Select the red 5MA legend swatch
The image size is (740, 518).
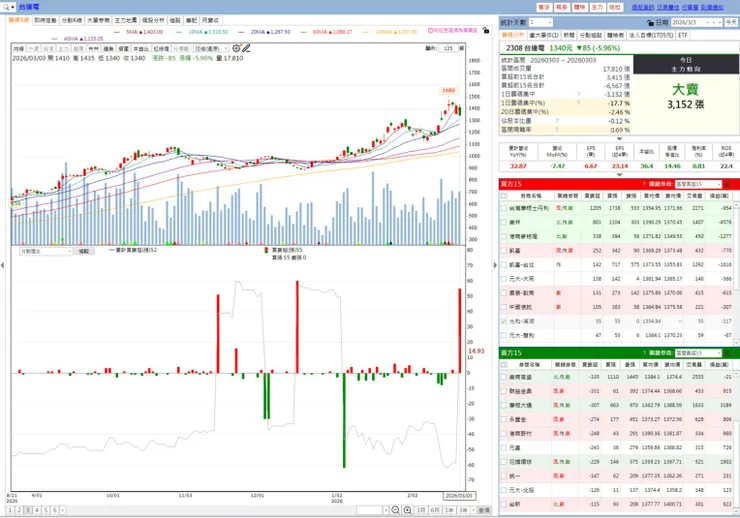pyautogui.click(x=117, y=32)
